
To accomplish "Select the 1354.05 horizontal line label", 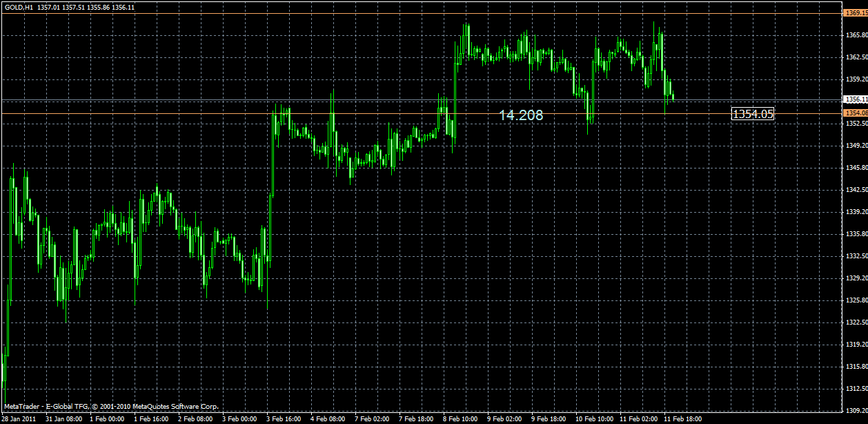I will point(753,113).
